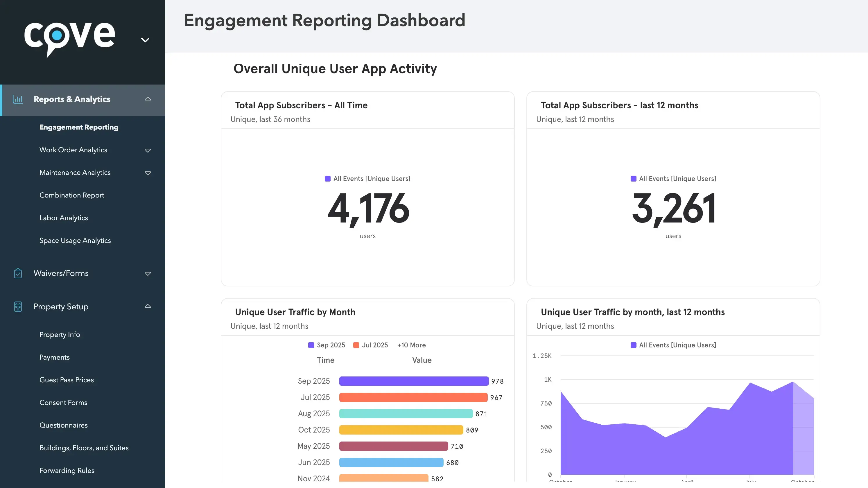Toggle All Events legend on the all-time chart
Image resolution: width=868 pixels, height=488 pixels.
point(367,179)
